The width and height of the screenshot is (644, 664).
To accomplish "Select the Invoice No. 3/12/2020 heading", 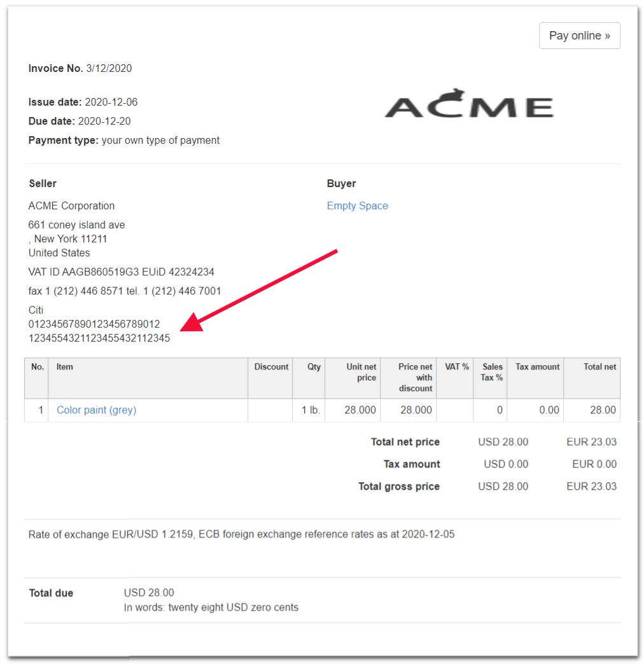I will pos(80,68).
